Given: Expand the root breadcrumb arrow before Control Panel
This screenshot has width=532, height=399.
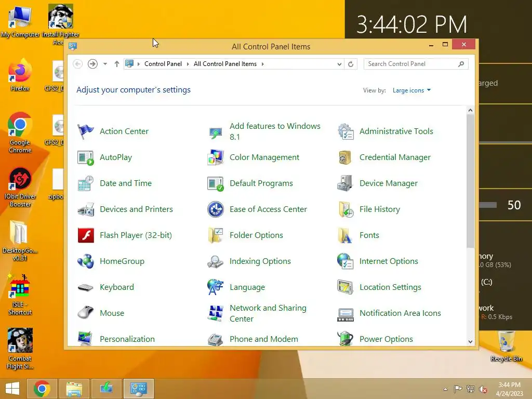Looking at the screenshot, I should [x=138, y=64].
